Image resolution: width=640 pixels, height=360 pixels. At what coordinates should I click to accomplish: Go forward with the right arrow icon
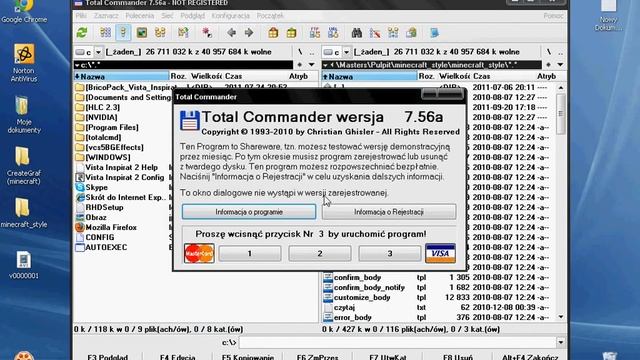point(249,33)
